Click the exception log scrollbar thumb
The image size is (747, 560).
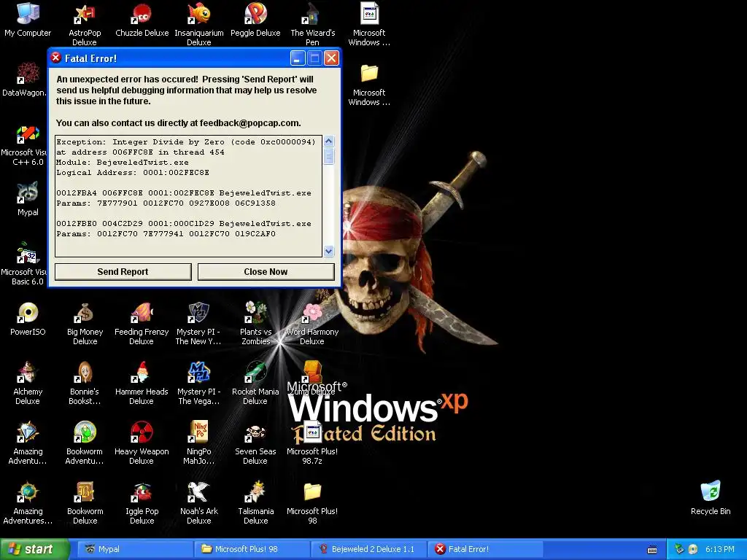point(329,156)
